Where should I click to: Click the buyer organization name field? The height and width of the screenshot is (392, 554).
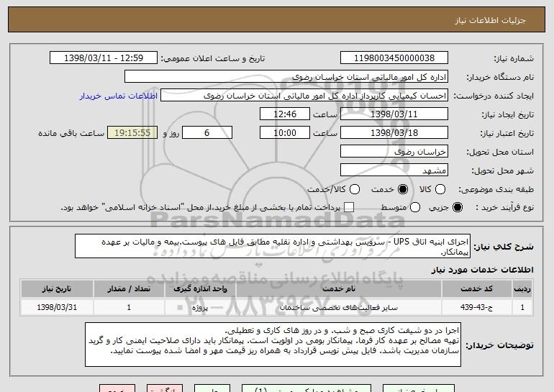point(286,77)
